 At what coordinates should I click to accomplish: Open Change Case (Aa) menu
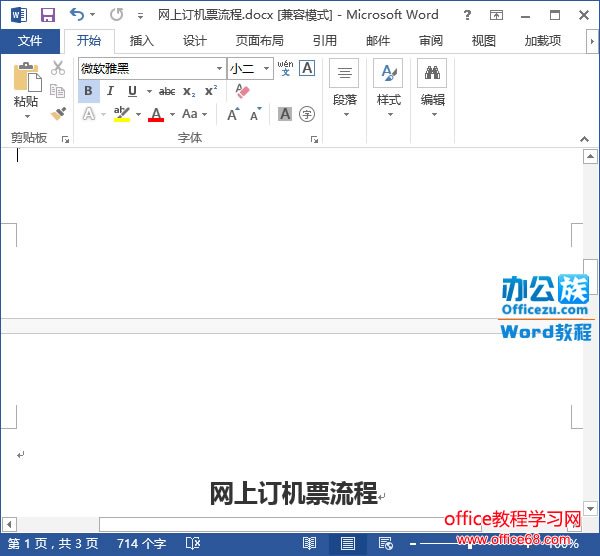tap(194, 114)
